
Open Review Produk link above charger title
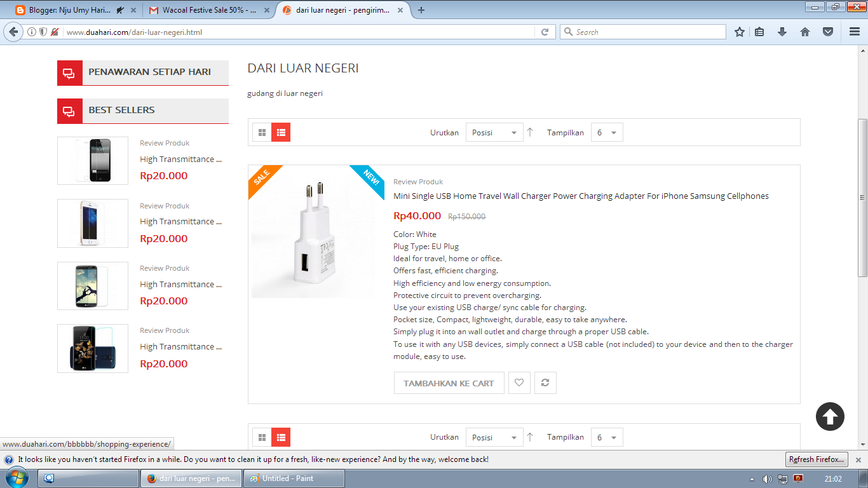click(418, 182)
